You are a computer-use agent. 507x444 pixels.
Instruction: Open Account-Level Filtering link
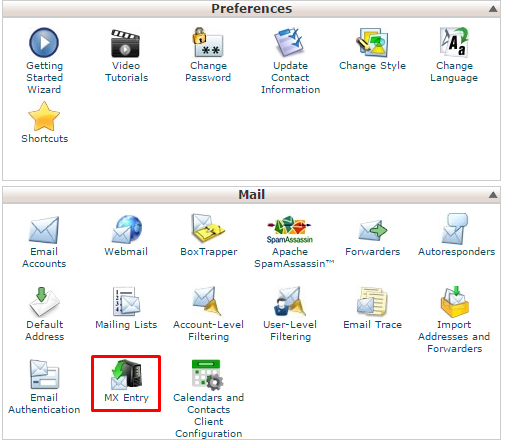click(x=208, y=331)
